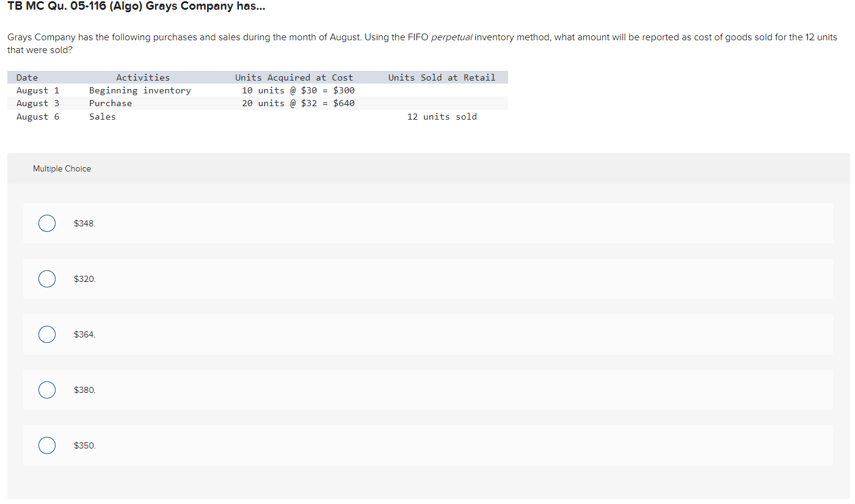This screenshot has height=504, width=855.
Task: Click the $320 answer label text
Action: click(x=84, y=279)
